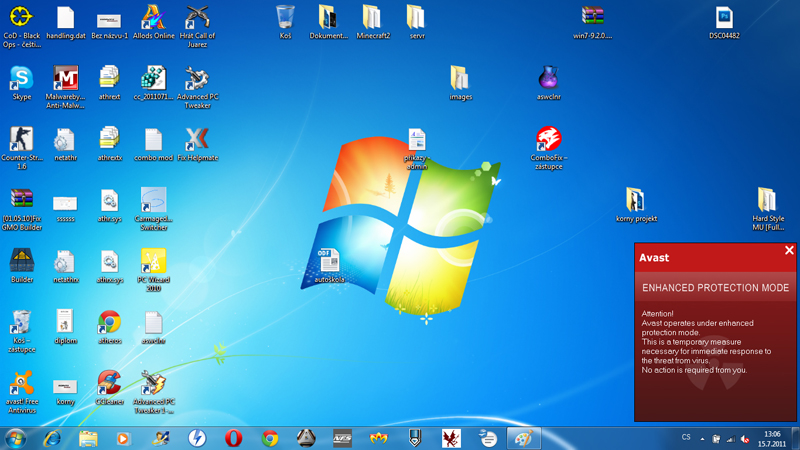Viewport: 800px width, 450px height.
Task: Launch the CCleaner shortcut
Action: pyautogui.click(x=109, y=383)
